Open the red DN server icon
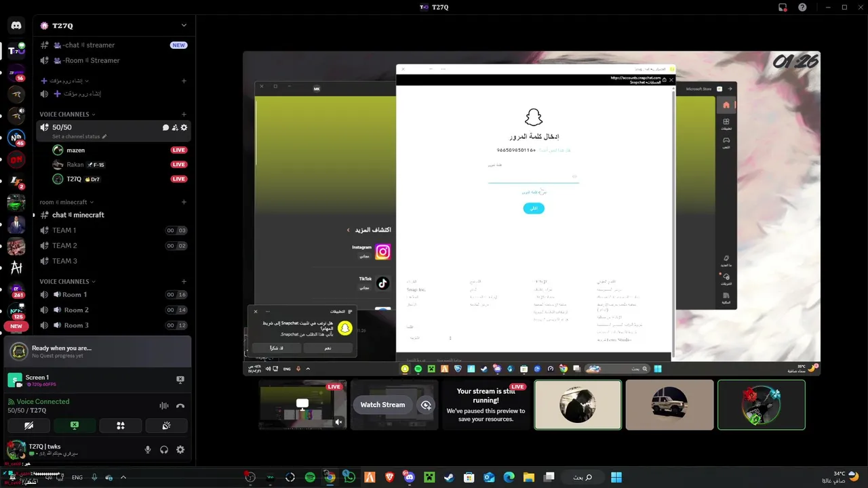This screenshot has height=488, width=868. coord(16,160)
